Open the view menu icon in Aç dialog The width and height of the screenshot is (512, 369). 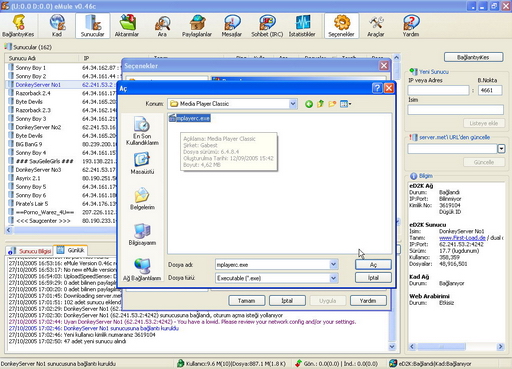pyautogui.click(x=345, y=104)
